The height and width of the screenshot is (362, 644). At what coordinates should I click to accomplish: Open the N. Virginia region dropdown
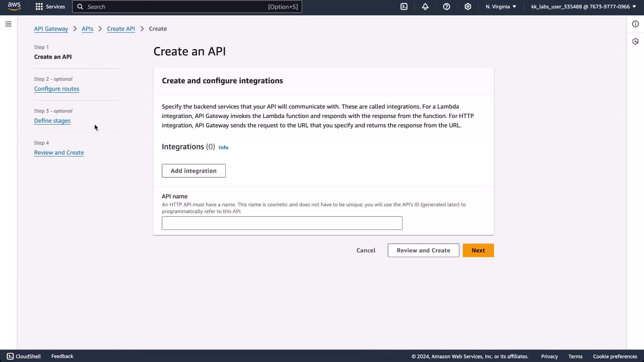tap(501, 7)
